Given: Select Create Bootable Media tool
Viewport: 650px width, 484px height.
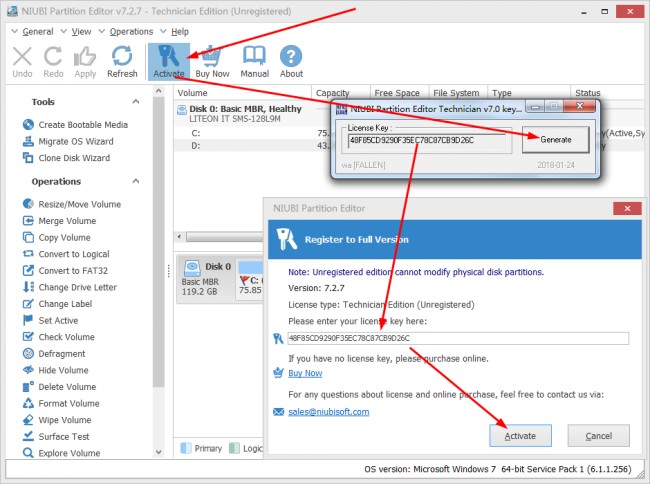Looking at the screenshot, I should click(x=75, y=125).
